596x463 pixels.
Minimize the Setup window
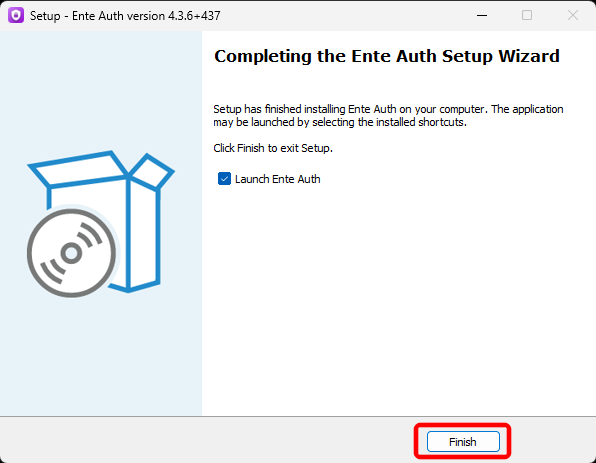tap(482, 16)
